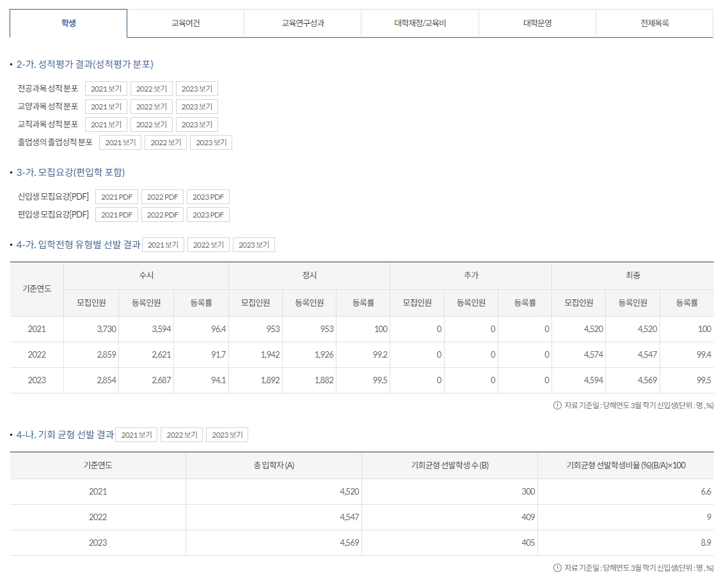Open 2023 교양과목 성적분포 보기
The width and height of the screenshot is (728, 579).
pyautogui.click(x=197, y=107)
